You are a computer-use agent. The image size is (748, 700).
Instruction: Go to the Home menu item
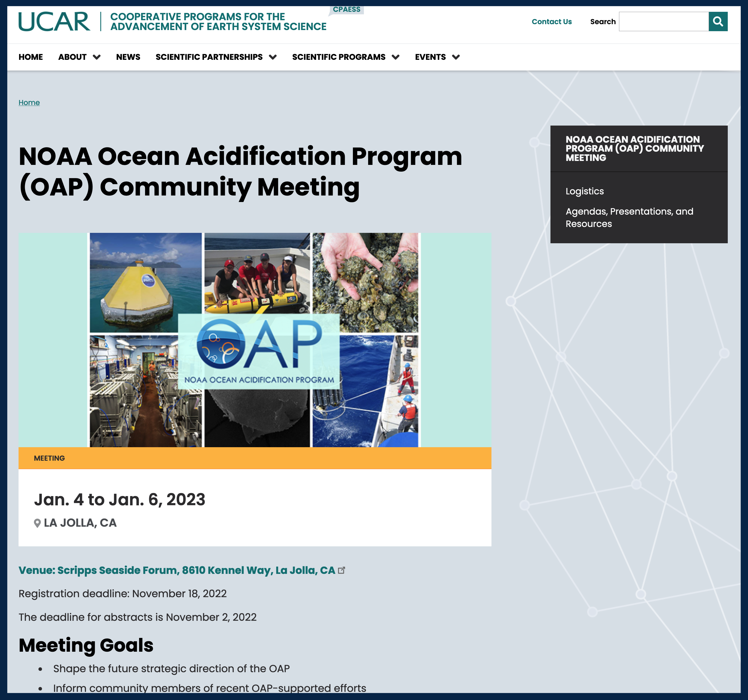[30, 57]
